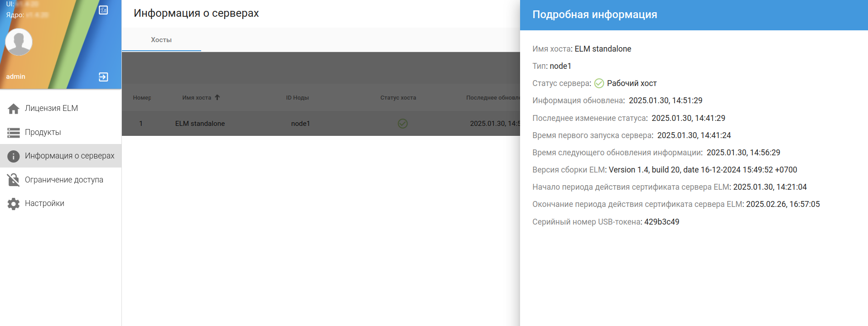Click the certificate end date 2025.02.26

pyautogui.click(x=783, y=204)
